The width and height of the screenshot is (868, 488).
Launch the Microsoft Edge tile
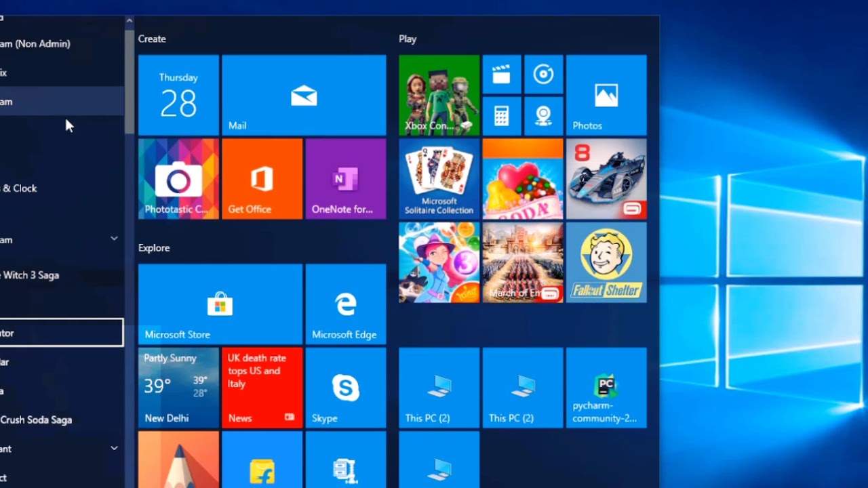pos(346,304)
